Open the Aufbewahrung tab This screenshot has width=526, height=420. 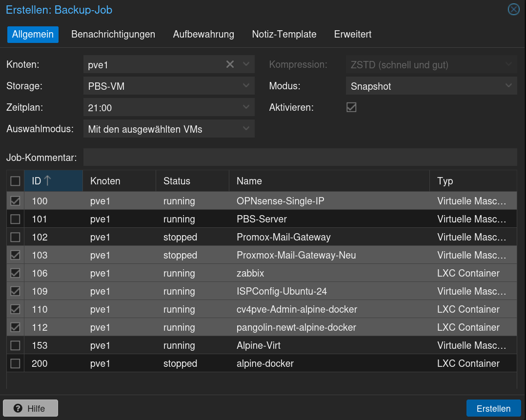[x=203, y=34]
